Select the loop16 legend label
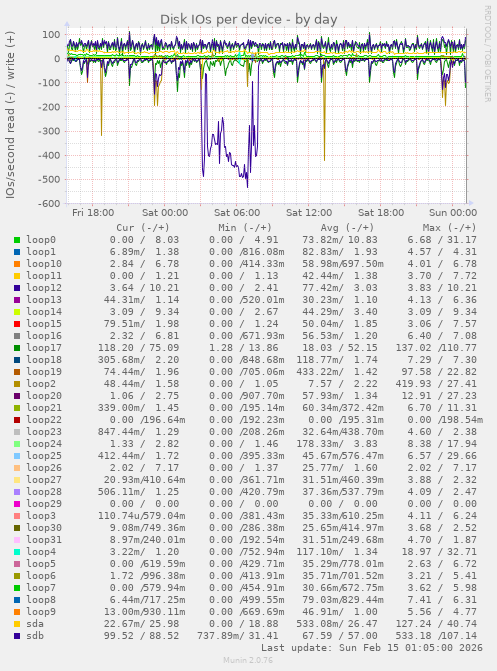 click(44, 336)
